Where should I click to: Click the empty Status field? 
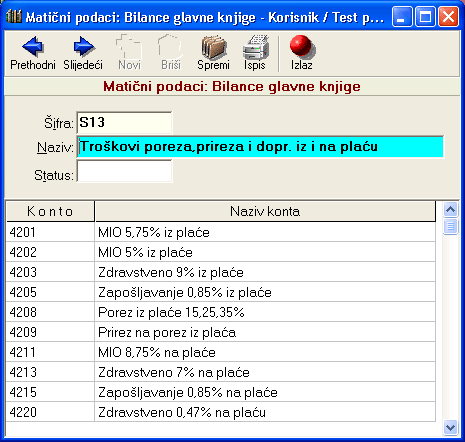[x=124, y=171]
